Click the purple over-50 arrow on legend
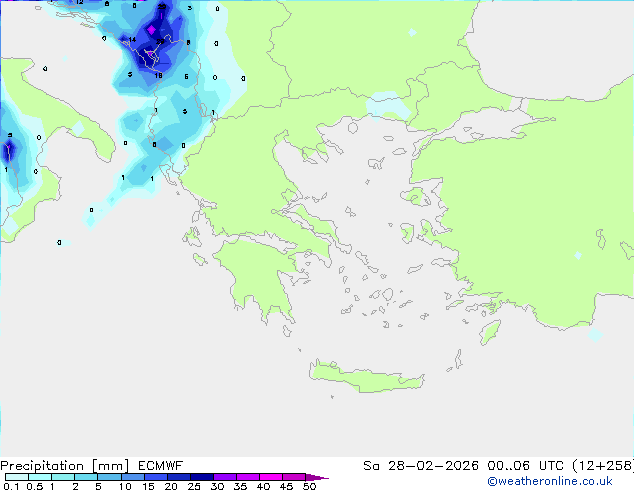The width and height of the screenshot is (634, 490). (316, 477)
